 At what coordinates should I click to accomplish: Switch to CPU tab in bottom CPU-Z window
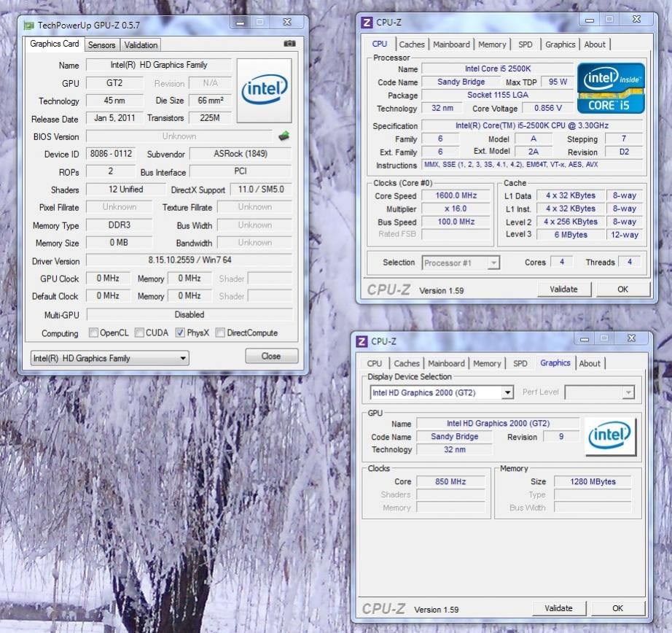(374, 363)
